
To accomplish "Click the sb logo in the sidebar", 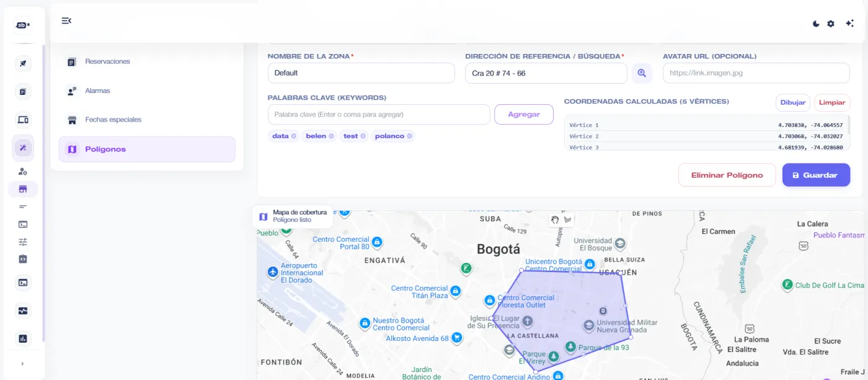I will (23, 25).
